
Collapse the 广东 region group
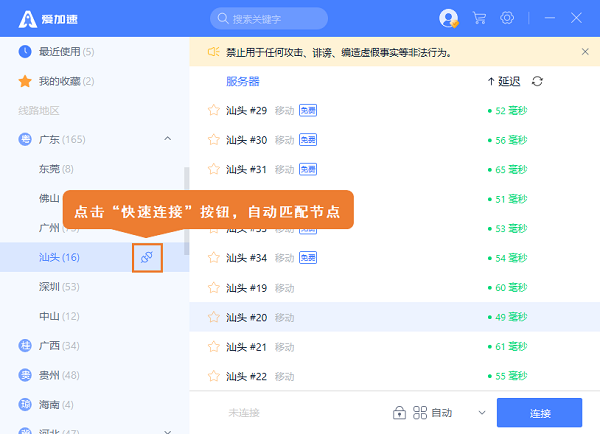[167, 139]
